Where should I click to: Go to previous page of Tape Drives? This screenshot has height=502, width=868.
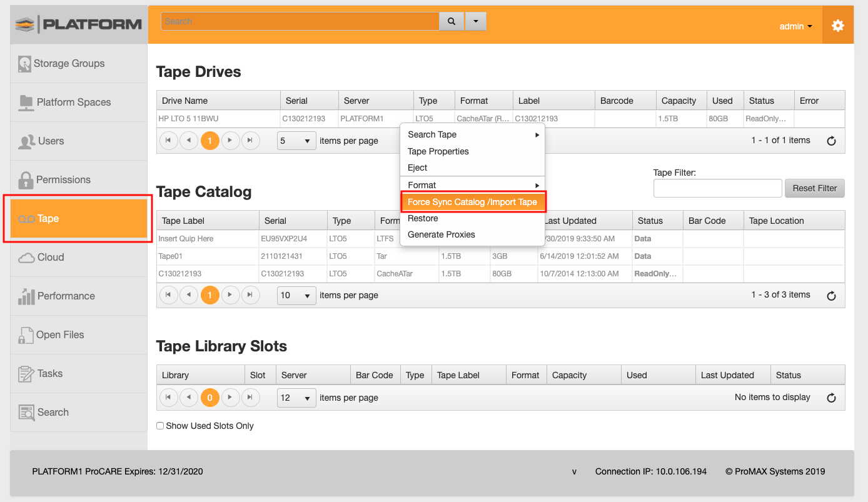point(189,141)
